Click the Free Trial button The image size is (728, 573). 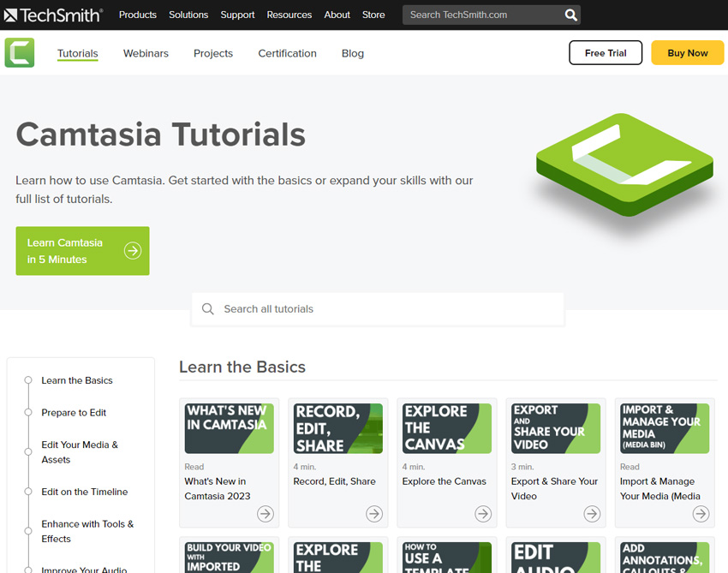tap(606, 53)
